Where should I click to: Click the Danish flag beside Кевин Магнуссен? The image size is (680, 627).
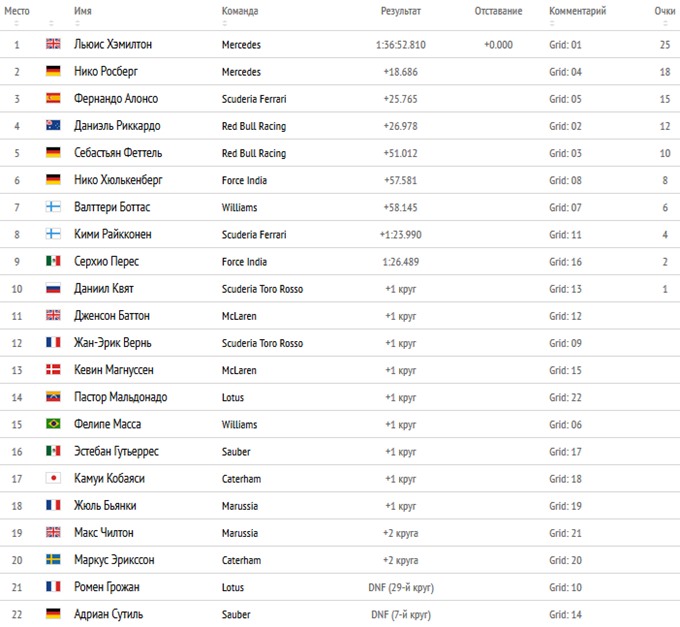[53, 369]
